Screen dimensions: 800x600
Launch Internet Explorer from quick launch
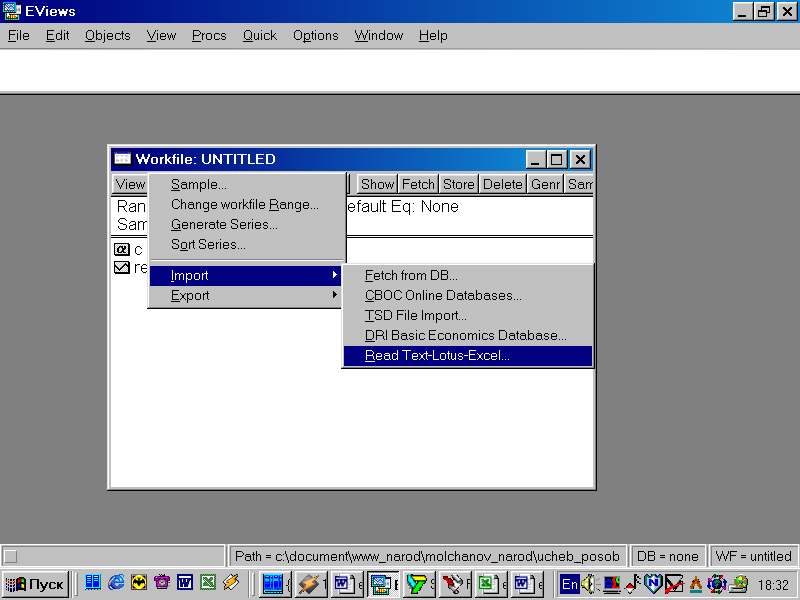pos(116,582)
